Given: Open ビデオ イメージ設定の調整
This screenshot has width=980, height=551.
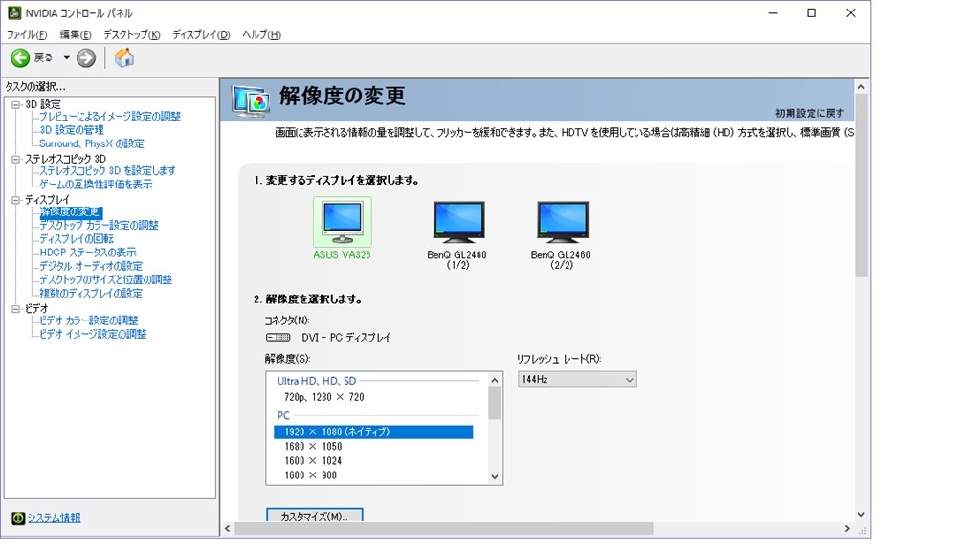Looking at the screenshot, I should coord(93,334).
